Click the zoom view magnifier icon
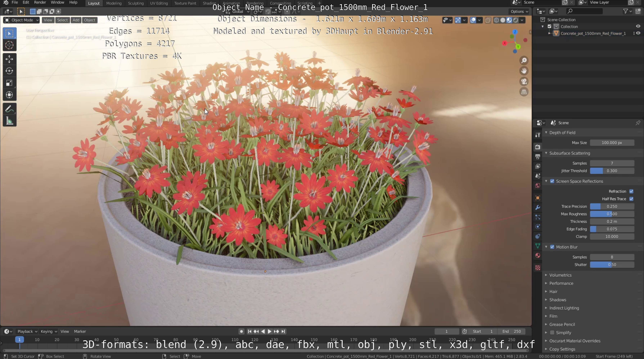Screen dimensions: 644x359 (524, 60)
